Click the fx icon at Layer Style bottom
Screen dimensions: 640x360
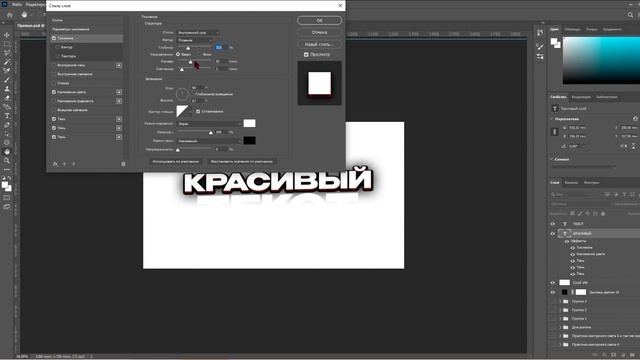(x=55, y=164)
